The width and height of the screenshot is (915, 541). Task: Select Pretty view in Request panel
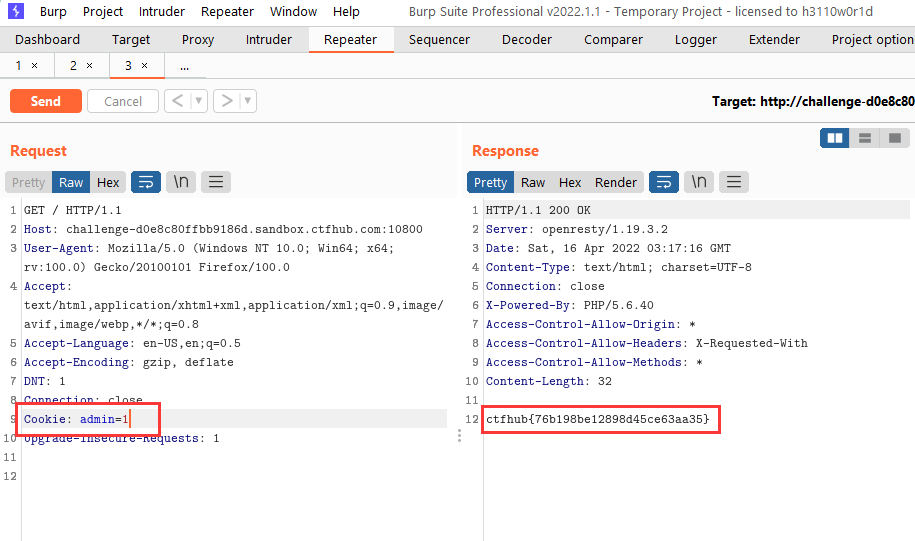[x=29, y=182]
